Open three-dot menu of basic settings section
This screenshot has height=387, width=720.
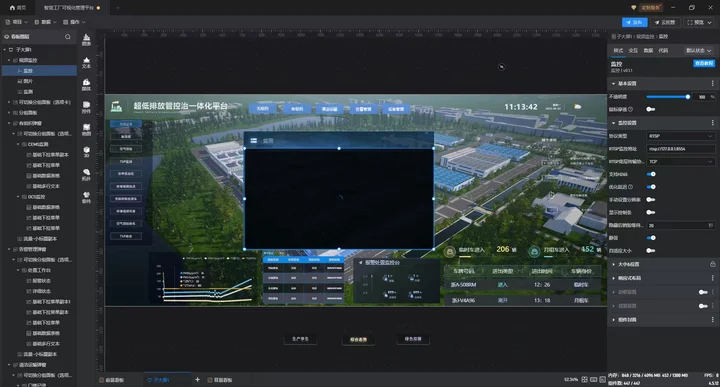pos(712,84)
